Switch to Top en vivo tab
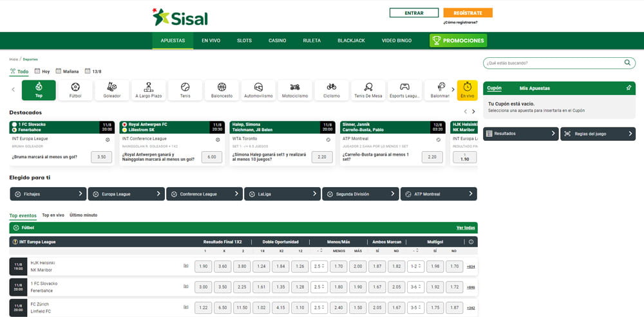This screenshot has height=317, width=644. click(53, 215)
